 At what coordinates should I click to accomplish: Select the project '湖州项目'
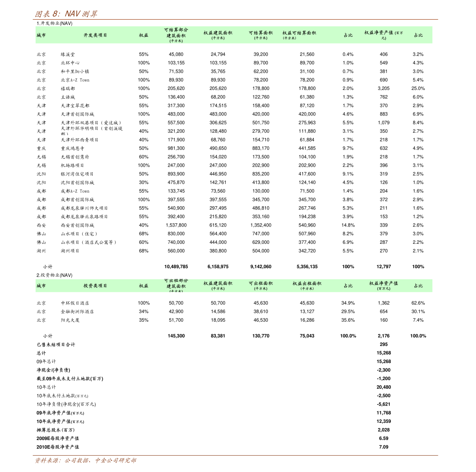tap(70, 251)
